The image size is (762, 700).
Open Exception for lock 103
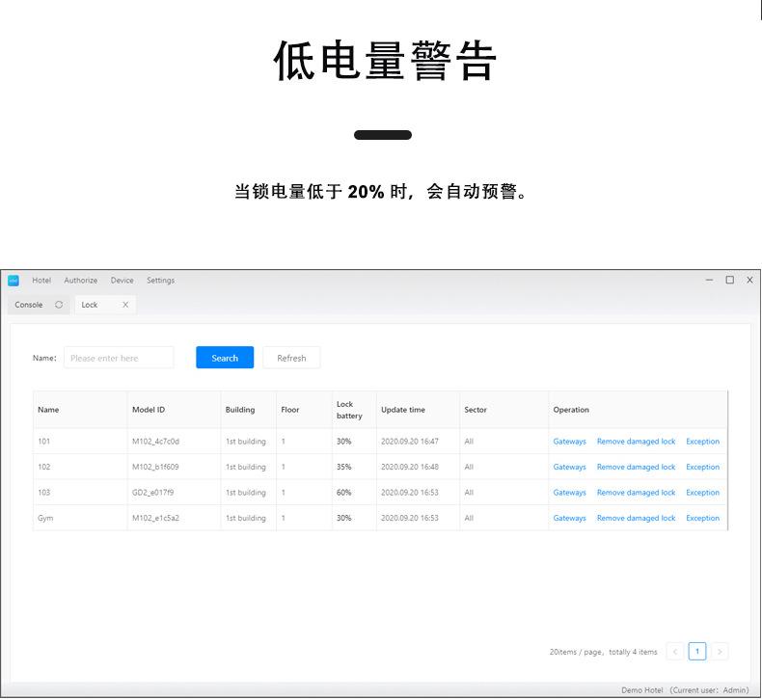click(x=702, y=493)
